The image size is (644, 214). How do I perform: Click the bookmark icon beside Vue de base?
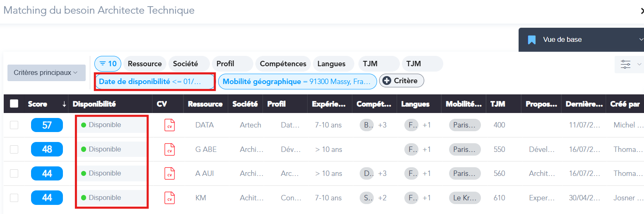click(532, 40)
